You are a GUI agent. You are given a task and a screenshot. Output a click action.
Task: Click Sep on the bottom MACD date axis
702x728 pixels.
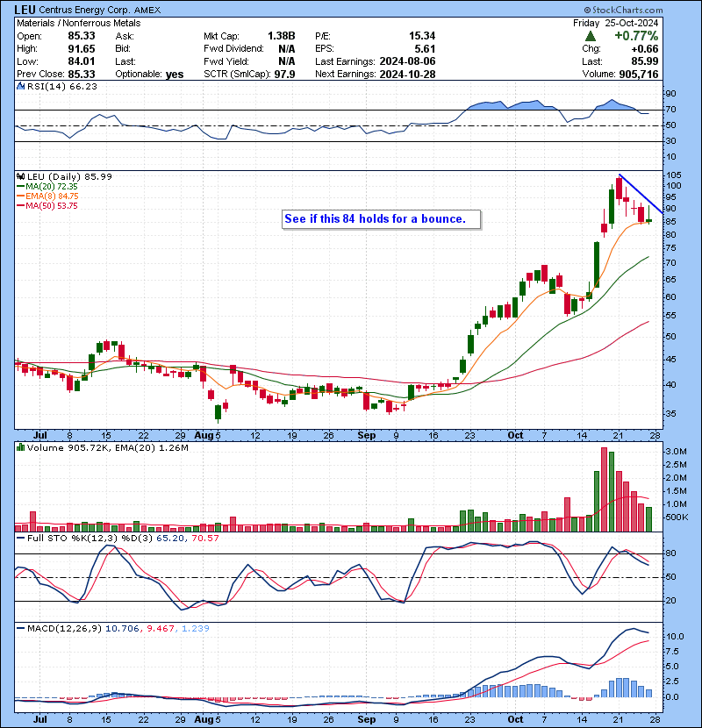(x=367, y=719)
